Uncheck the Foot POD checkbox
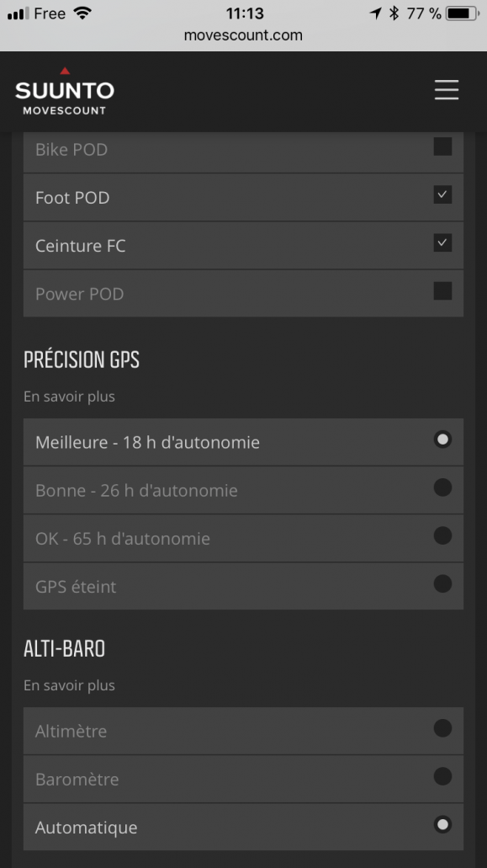The width and height of the screenshot is (487, 868). pos(442,194)
